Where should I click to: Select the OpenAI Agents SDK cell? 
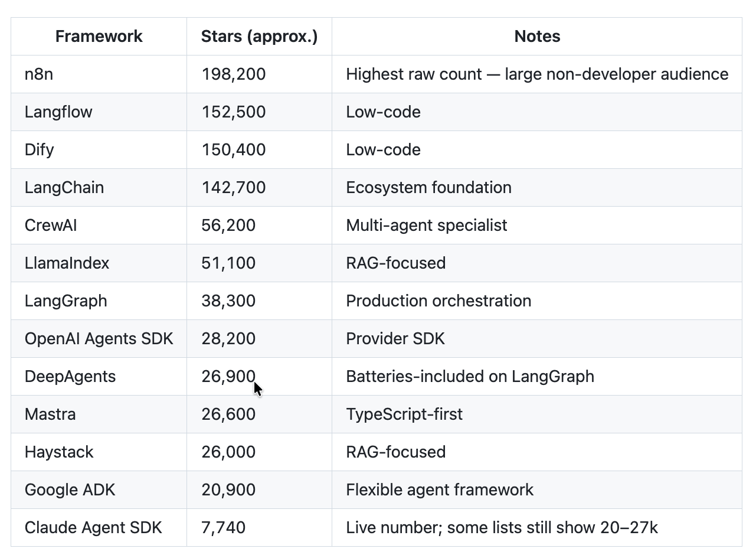click(x=99, y=339)
